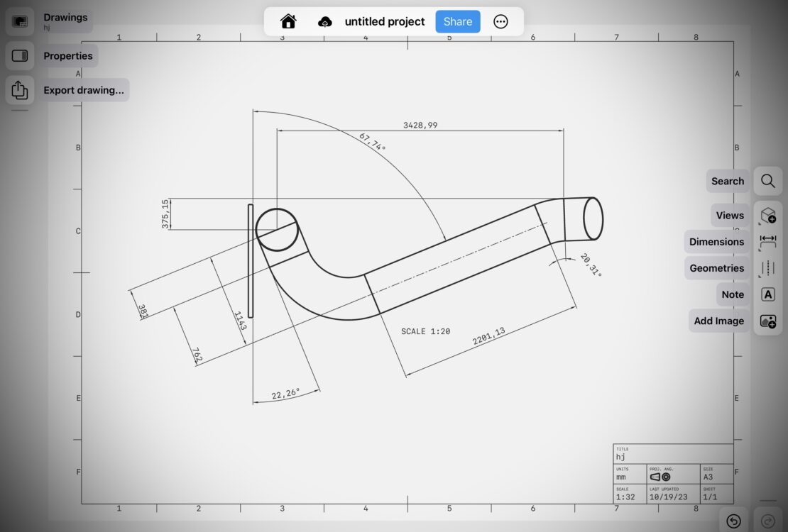This screenshot has width=788, height=532.
Task: Select the 381 dimension value
Action: tap(143, 311)
